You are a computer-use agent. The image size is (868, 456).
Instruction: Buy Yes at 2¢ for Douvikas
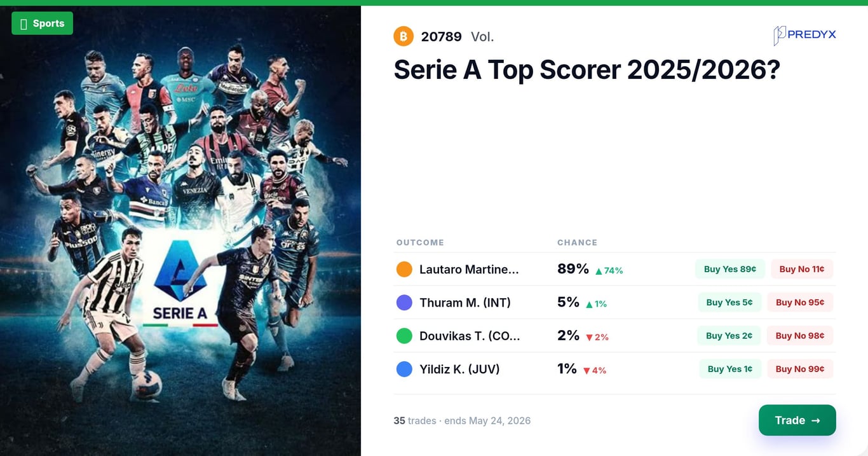(729, 336)
